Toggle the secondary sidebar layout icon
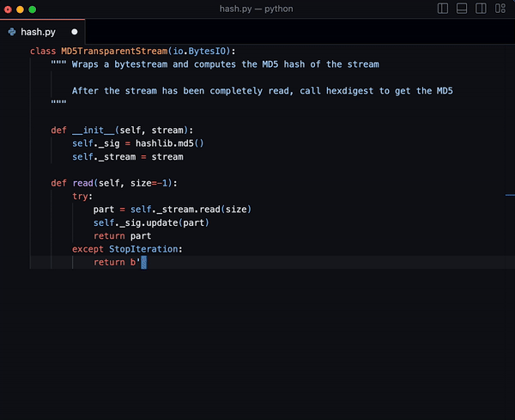Screen dimensions: 515x420 pyautogui.click(x=481, y=9)
